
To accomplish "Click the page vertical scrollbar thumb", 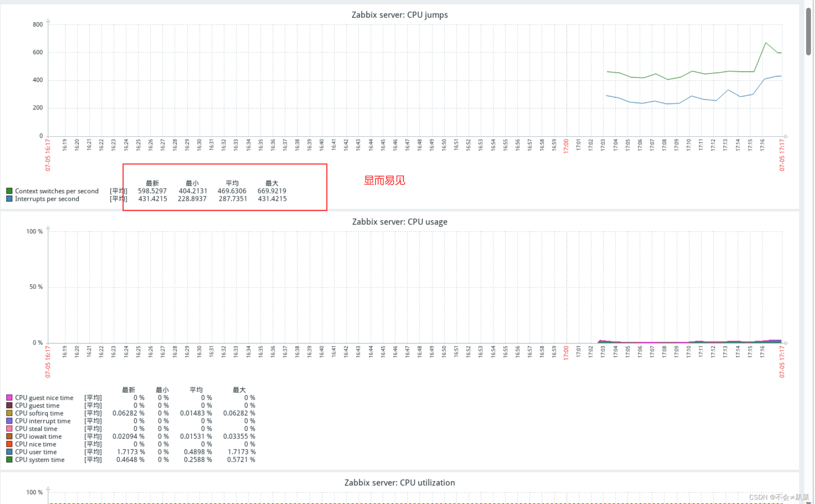I will (808, 31).
